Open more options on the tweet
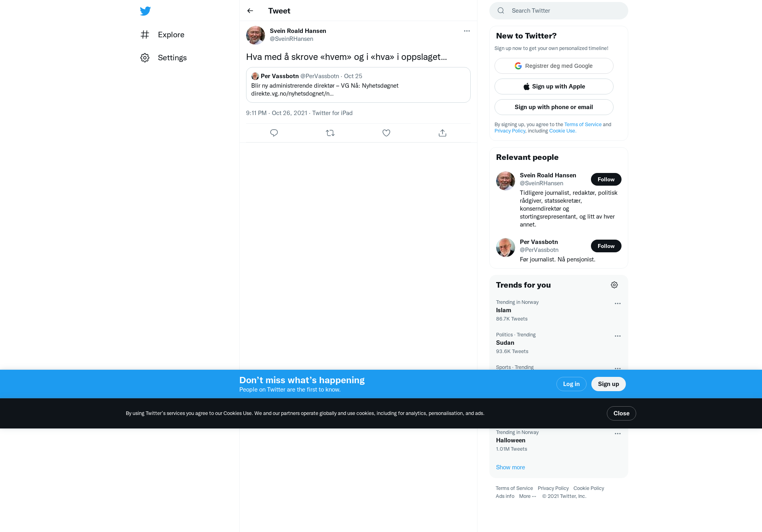 467,31
